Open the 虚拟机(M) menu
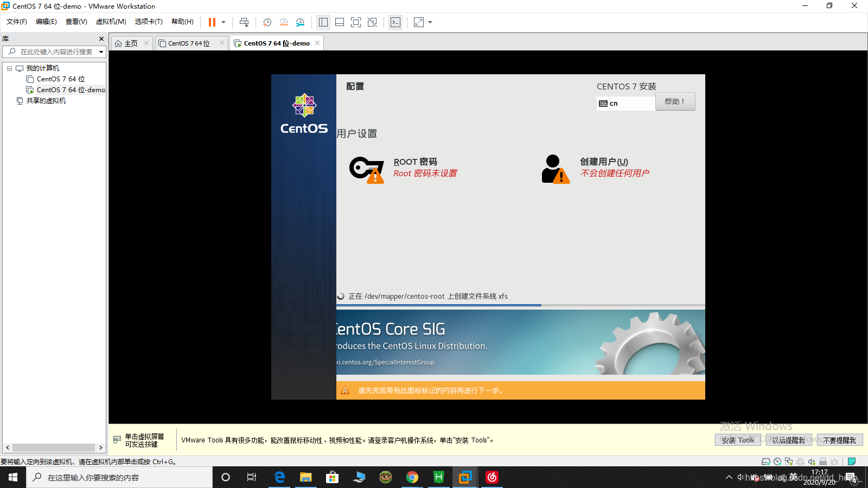This screenshot has width=868, height=488. coord(111,22)
